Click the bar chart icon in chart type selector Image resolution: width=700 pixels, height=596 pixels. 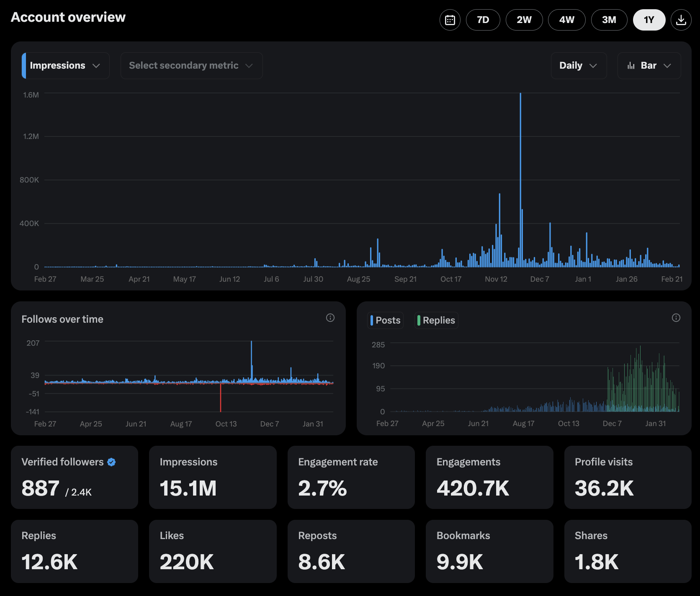631,66
